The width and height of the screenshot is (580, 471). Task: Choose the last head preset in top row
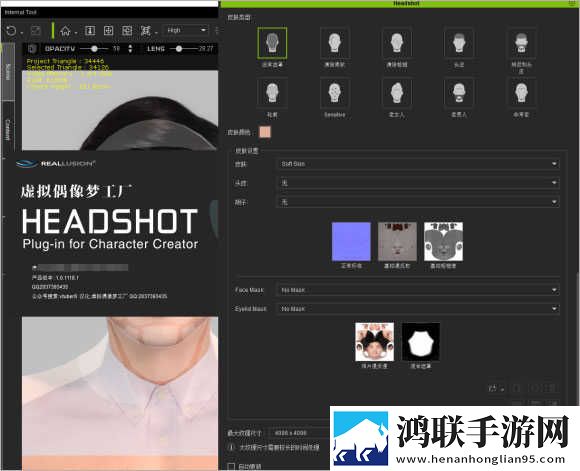(x=521, y=44)
